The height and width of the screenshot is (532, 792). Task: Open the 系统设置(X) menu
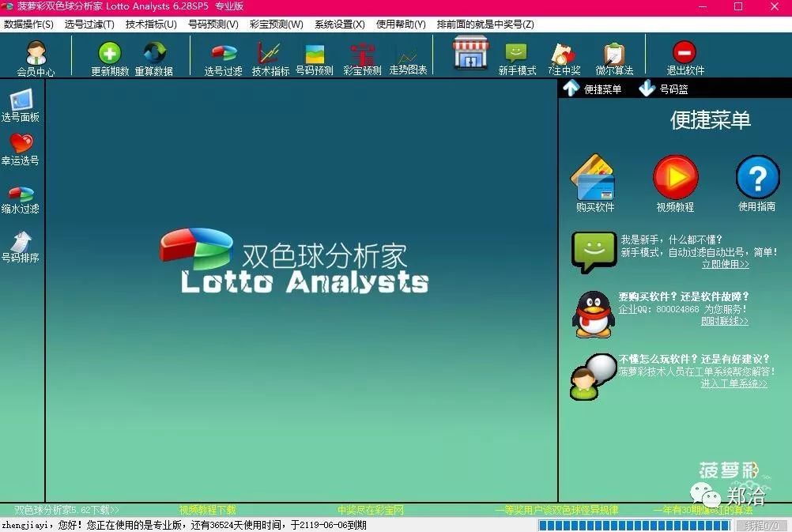coord(339,25)
